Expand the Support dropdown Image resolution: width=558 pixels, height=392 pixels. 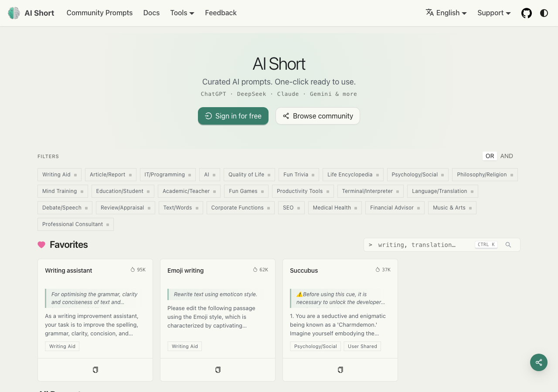tap(494, 13)
